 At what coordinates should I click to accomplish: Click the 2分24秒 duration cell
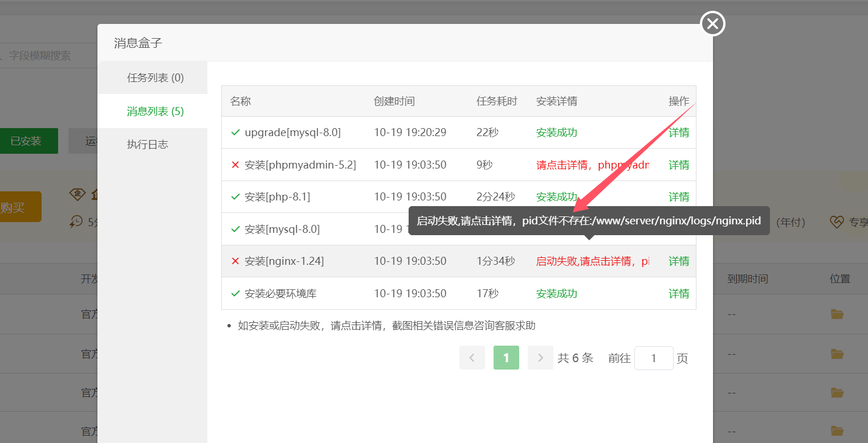click(x=496, y=197)
